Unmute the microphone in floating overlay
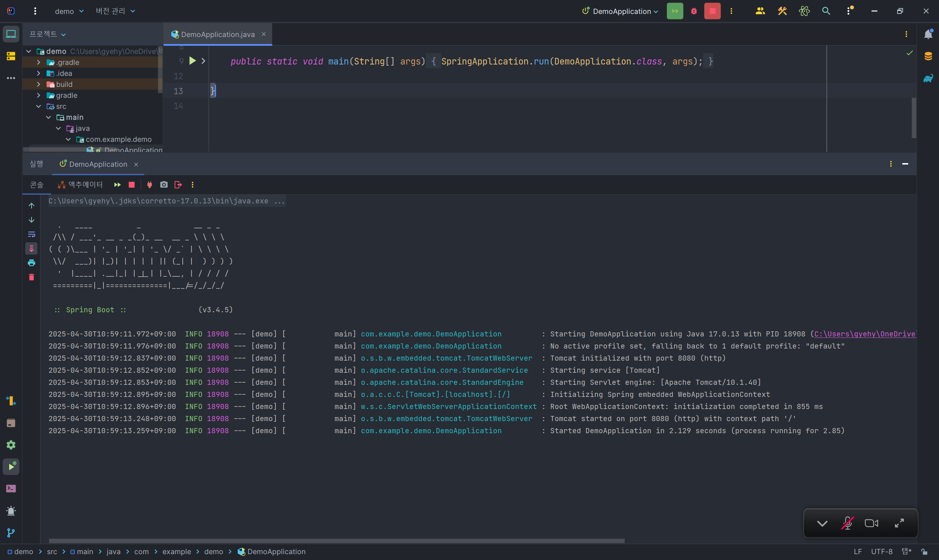 pyautogui.click(x=847, y=523)
